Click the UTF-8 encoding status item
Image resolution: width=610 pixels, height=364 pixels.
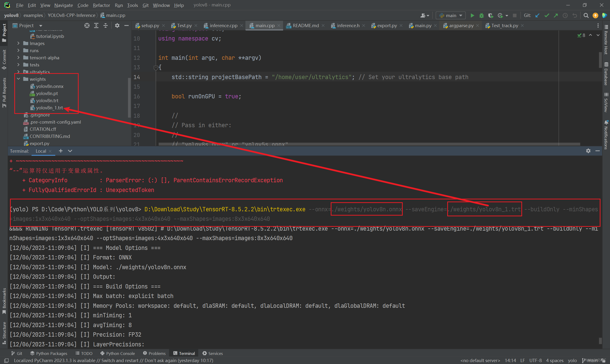535,360
